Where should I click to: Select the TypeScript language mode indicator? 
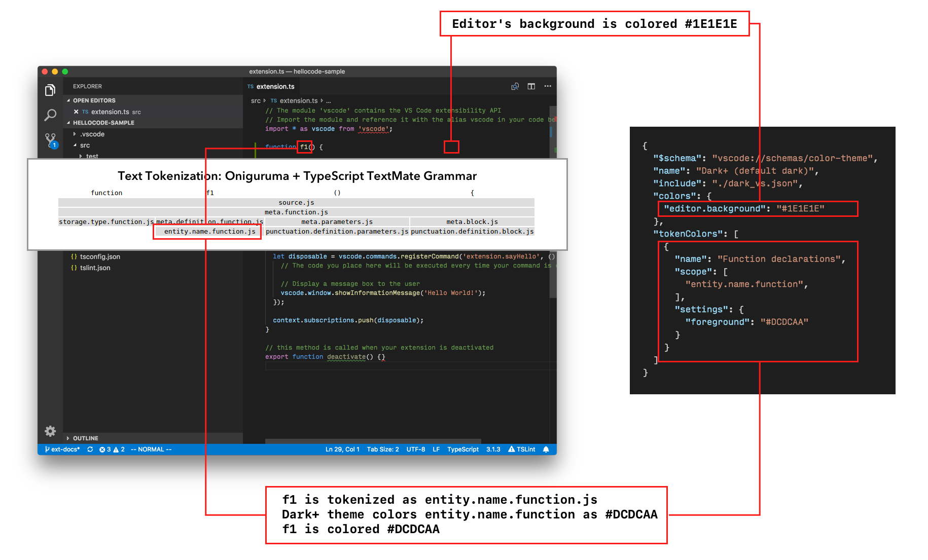462,449
